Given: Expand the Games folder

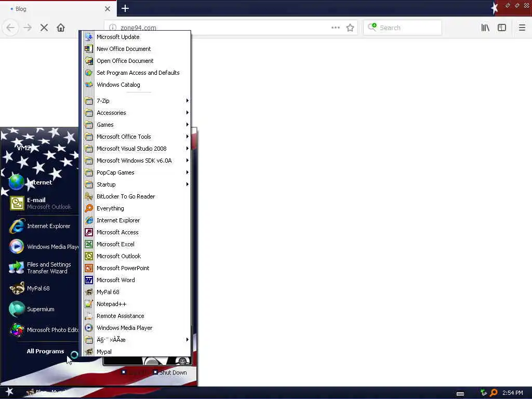Looking at the screenshot, I should coord(137,125).
